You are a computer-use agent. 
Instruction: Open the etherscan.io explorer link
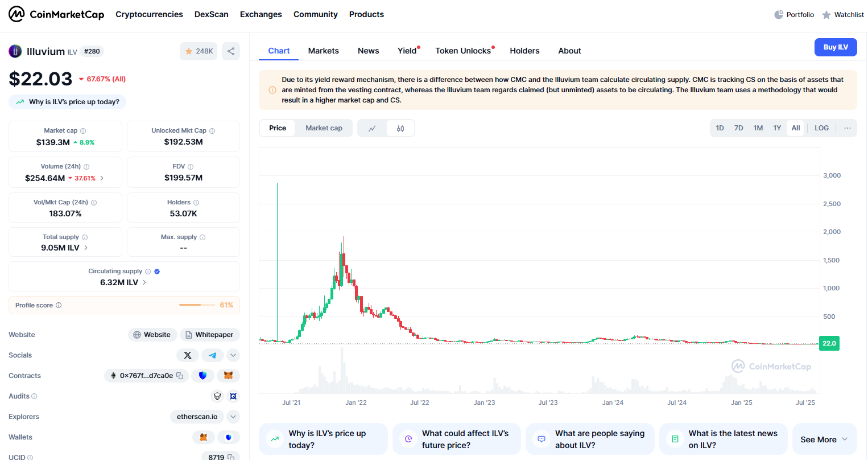pos(197,417)
